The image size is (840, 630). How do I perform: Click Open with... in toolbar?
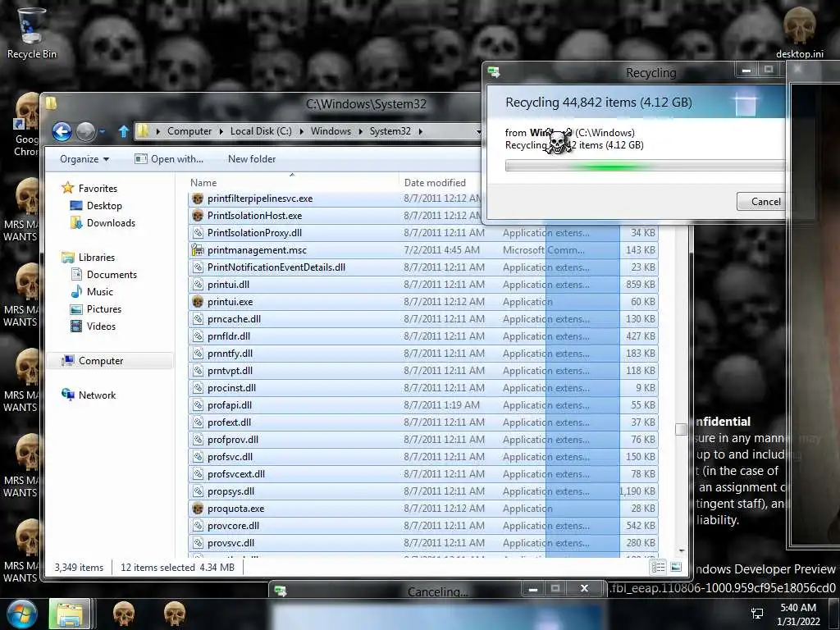(169, 159)
